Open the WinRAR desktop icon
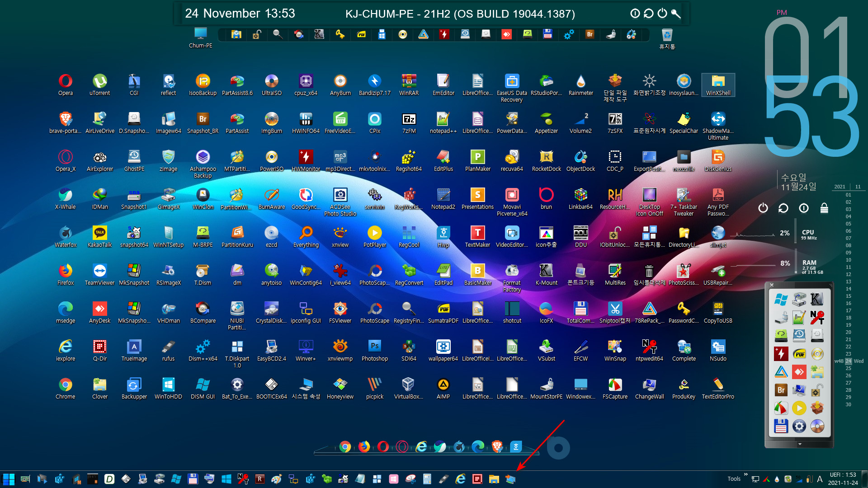 (409, 85)
